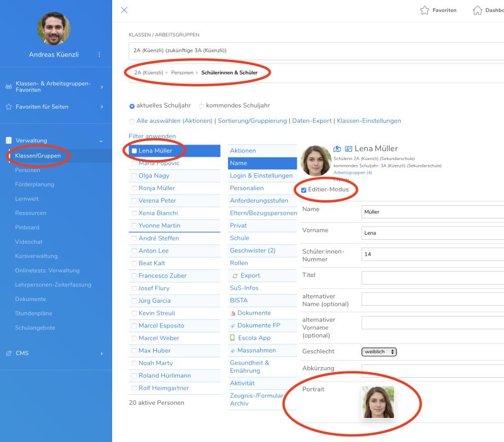Click the CMS icon in the sidebar
The height and width of the screenshot is (442, 504).
[x=8, y=353]
